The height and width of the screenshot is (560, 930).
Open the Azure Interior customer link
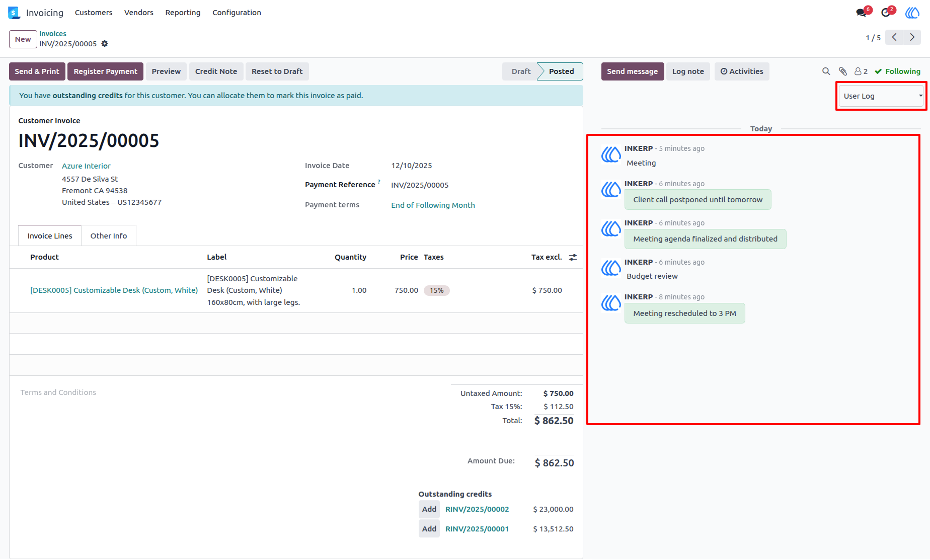[86, 166]
